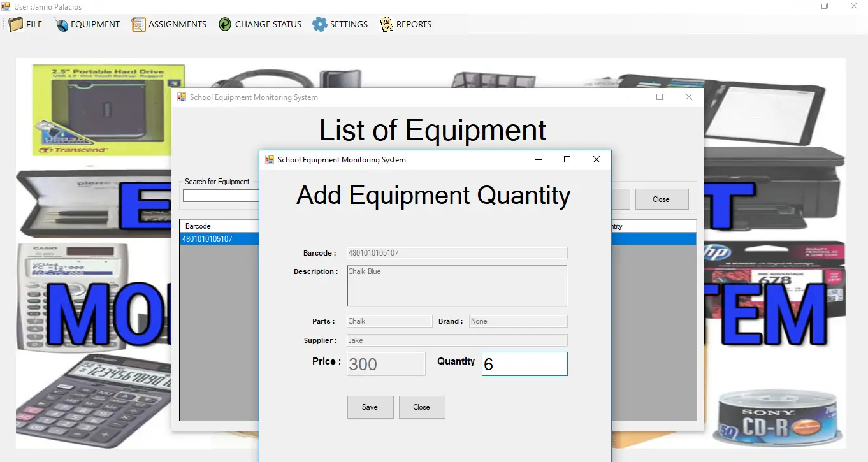Viewport: 868px width, 462px height.
Task: Open the REPORTS menu
Action: 414,24
